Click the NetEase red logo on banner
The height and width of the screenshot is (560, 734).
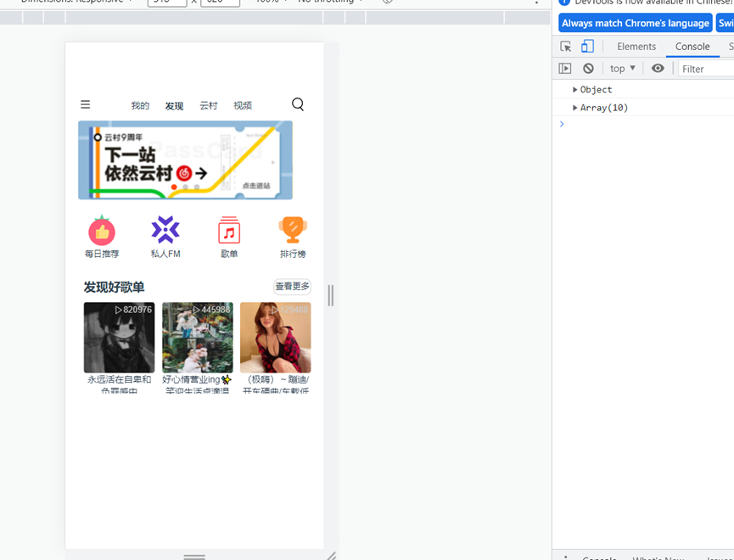(x=184, y=173)
